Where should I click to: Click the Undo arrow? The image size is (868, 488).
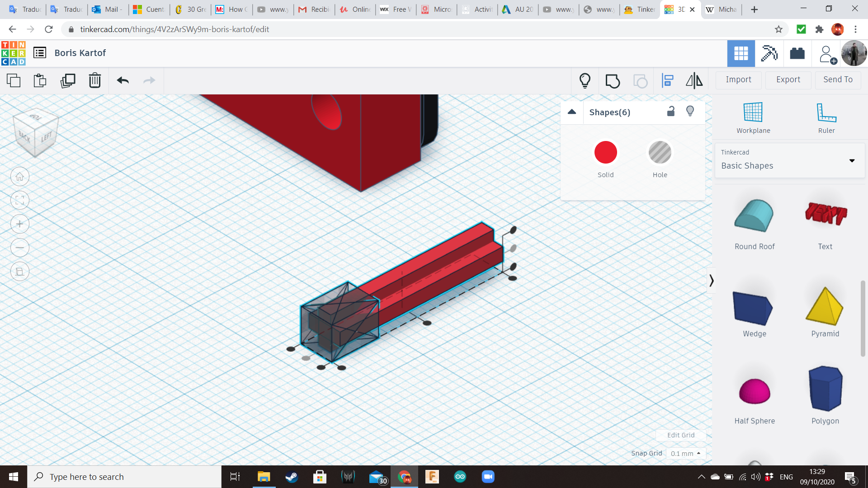pos(123,81)
